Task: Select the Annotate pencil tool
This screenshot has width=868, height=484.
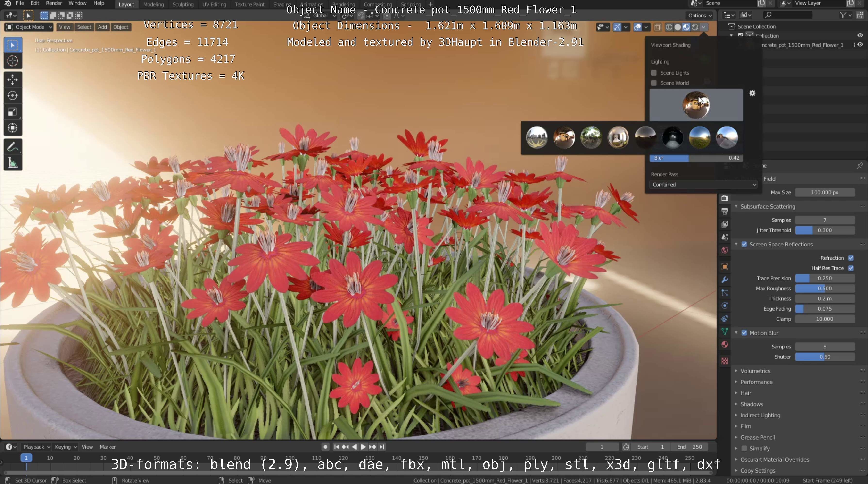Action: (13, 147)
